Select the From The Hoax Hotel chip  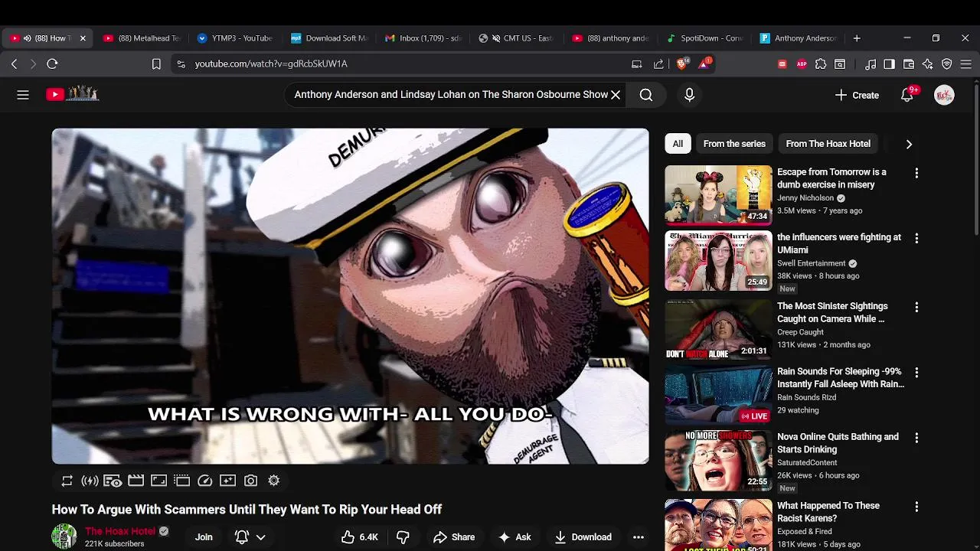point(828,144)
